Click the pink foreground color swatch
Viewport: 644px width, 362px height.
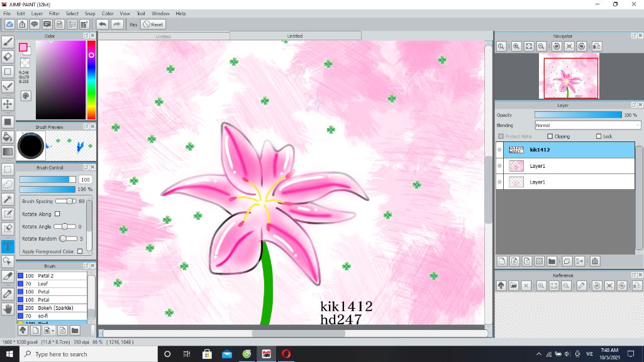coord(23,47)
